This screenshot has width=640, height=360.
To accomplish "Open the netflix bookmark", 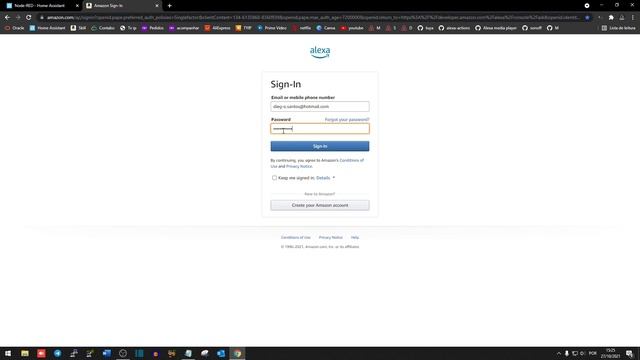I will point(302,28).
